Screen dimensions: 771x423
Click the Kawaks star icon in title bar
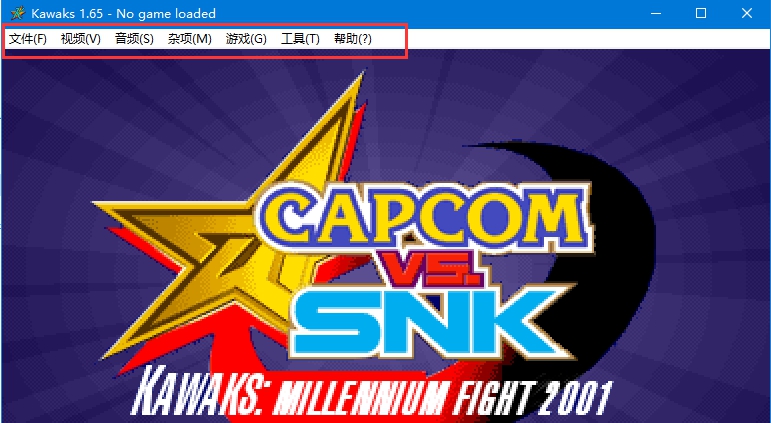pyautogui.click(x=18, y=13)
